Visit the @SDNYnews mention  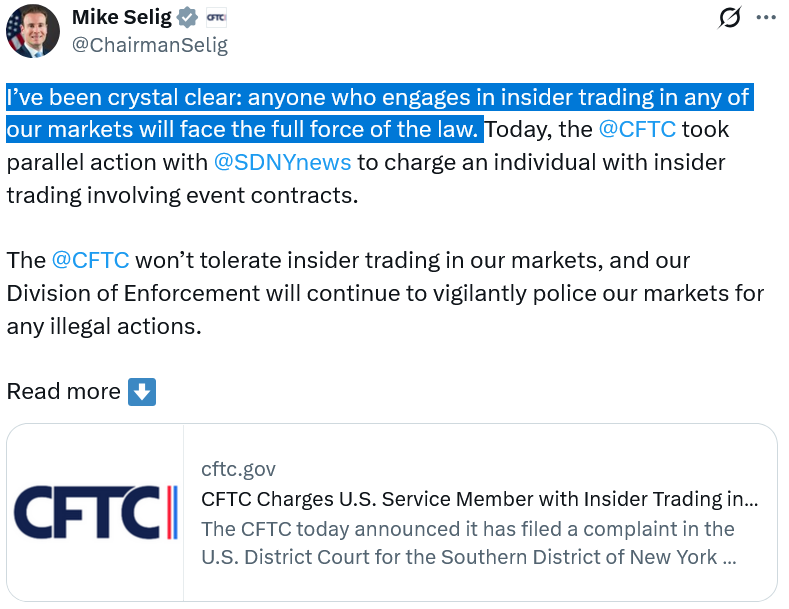281,162
